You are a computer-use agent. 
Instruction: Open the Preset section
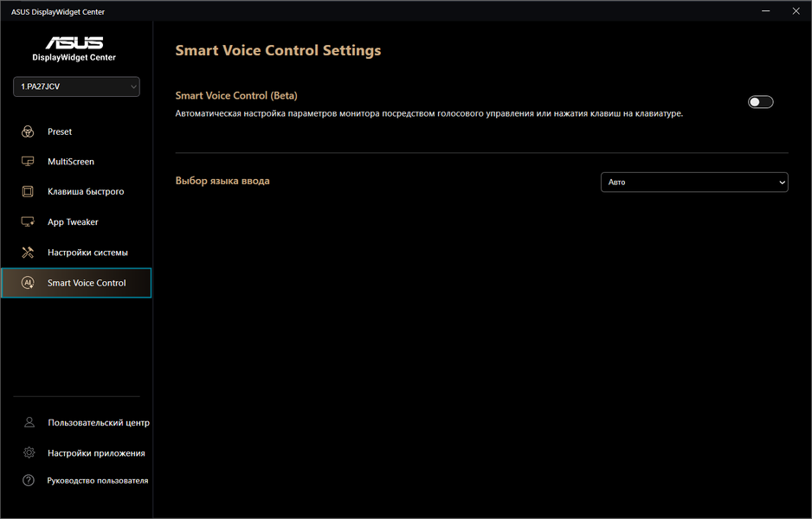tap(60, 131)
